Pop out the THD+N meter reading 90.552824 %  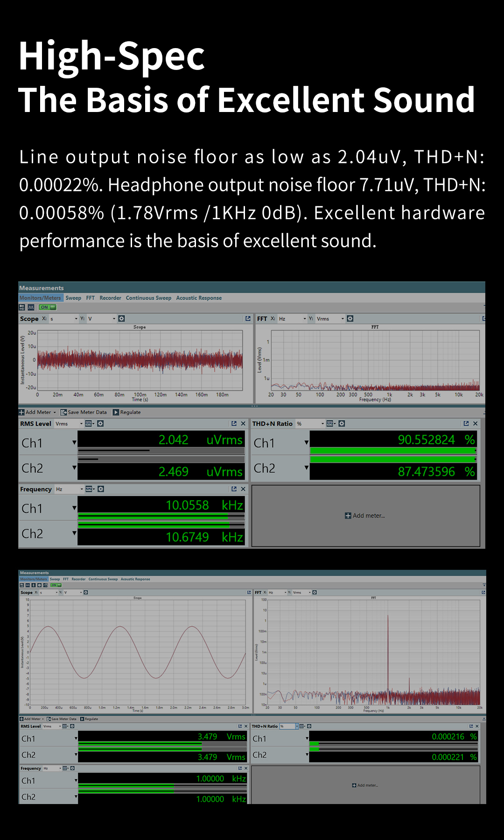click(x=466, y=424)
